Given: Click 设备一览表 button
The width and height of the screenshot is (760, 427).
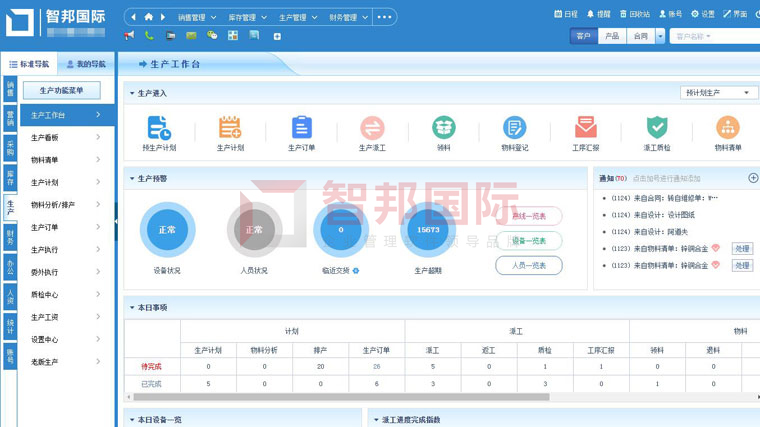Looking at the screenshot, I should 529,241.
